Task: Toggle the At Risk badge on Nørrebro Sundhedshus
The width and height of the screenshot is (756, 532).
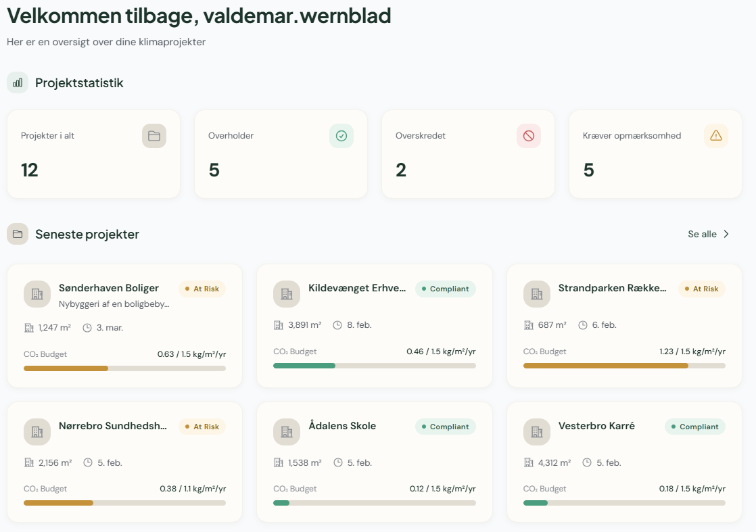Action: (x=202, y=427)
